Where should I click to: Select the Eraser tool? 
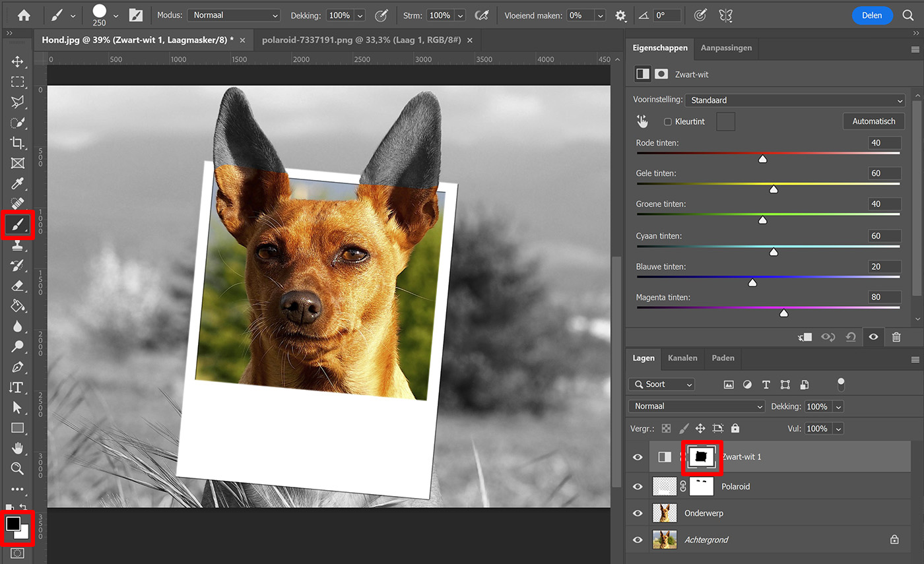tap(18, 286)
